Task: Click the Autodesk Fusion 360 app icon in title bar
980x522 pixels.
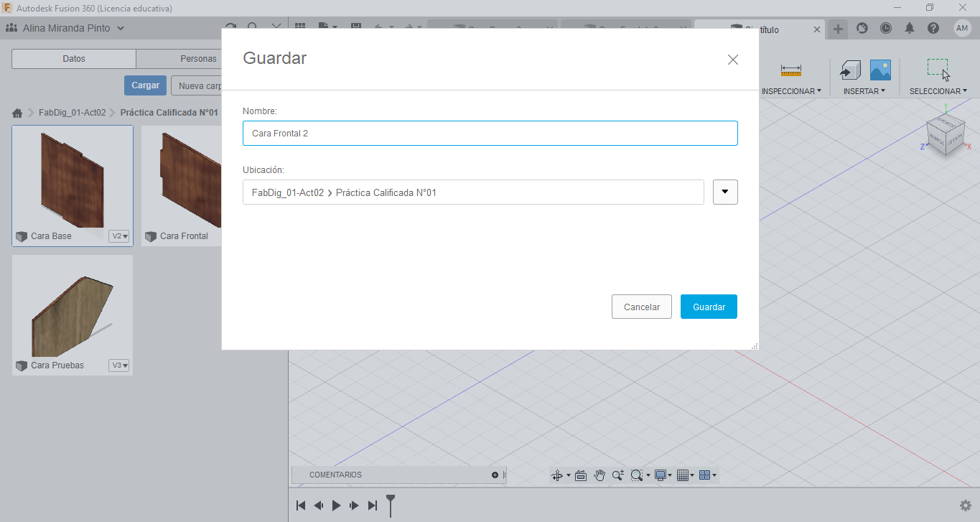Action: click(x=7, y=7)
